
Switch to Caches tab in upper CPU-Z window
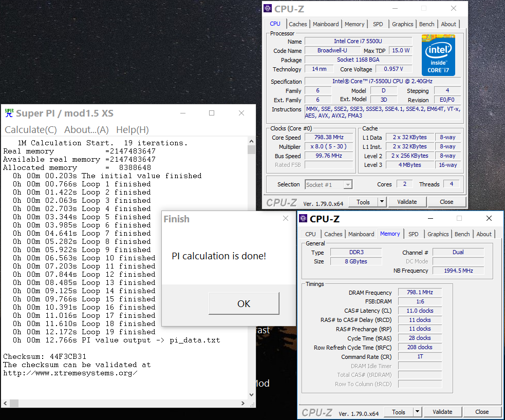tap(298, 24)
